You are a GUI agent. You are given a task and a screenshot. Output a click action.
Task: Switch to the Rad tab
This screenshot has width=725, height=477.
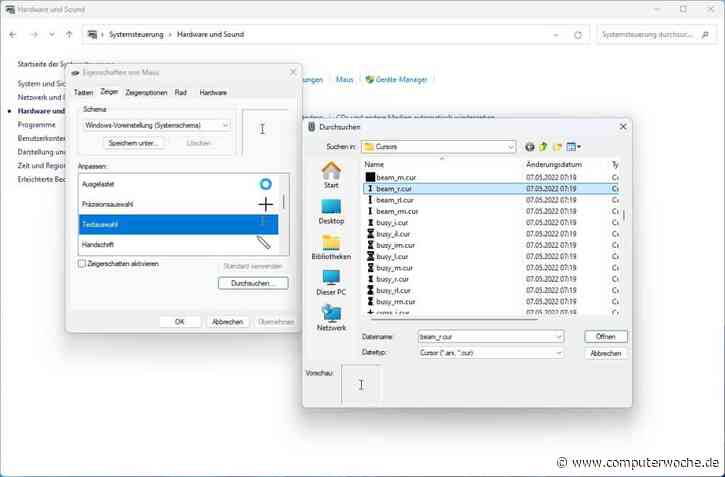click(x=181, y=93)
